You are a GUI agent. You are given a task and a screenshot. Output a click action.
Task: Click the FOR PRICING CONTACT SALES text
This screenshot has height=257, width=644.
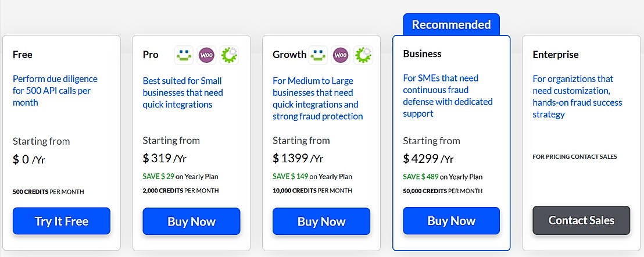click(574, 157)
